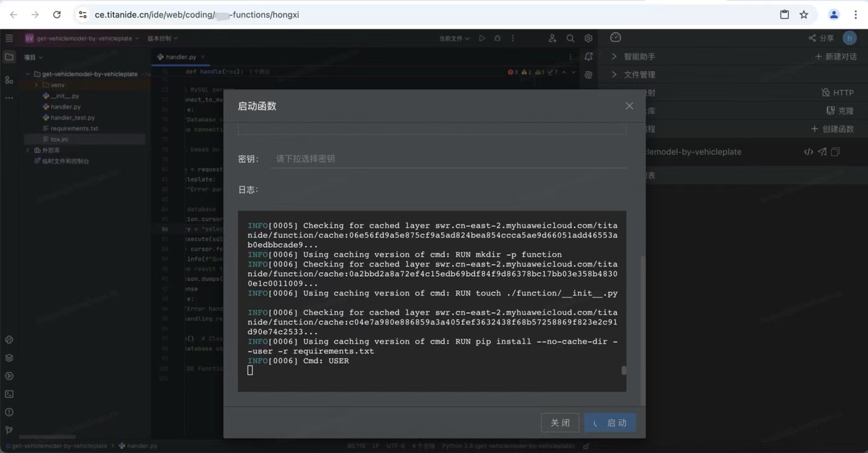The height and width of the screenshot is (453, 868).
Task: Click the Debug bug icon in toolbar
Action: tap(497, 39)
